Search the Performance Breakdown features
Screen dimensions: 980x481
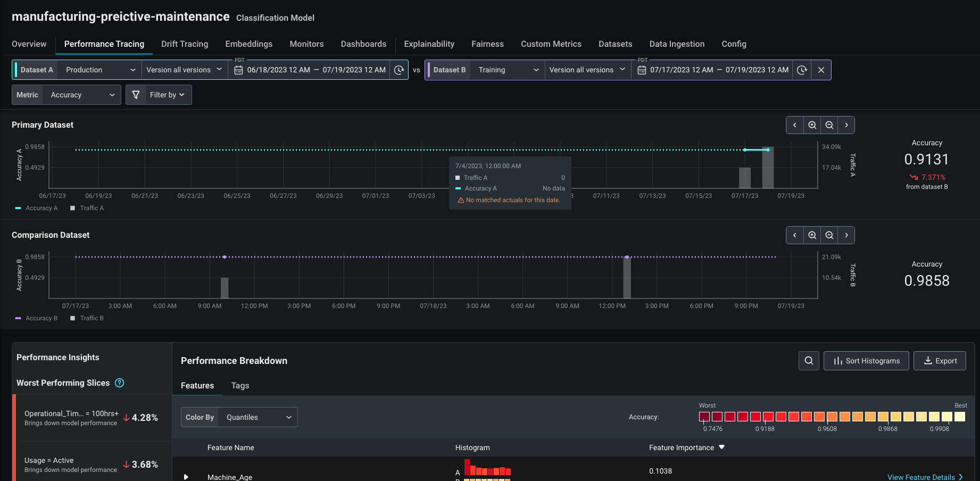[x=809, y=361]
